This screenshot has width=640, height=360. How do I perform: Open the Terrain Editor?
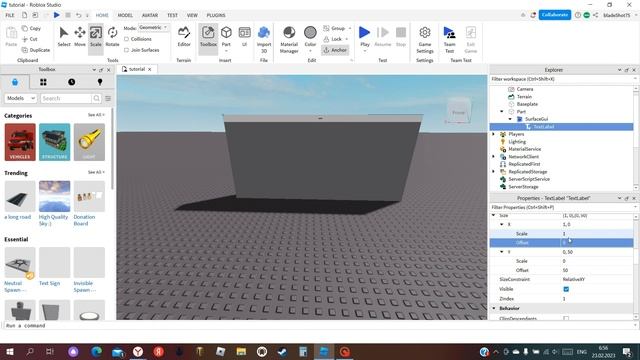184,37
